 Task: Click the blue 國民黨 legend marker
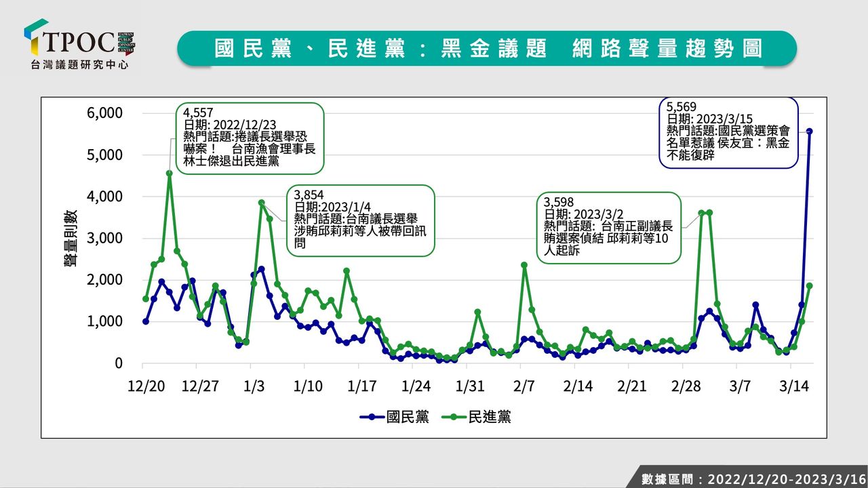372,418
